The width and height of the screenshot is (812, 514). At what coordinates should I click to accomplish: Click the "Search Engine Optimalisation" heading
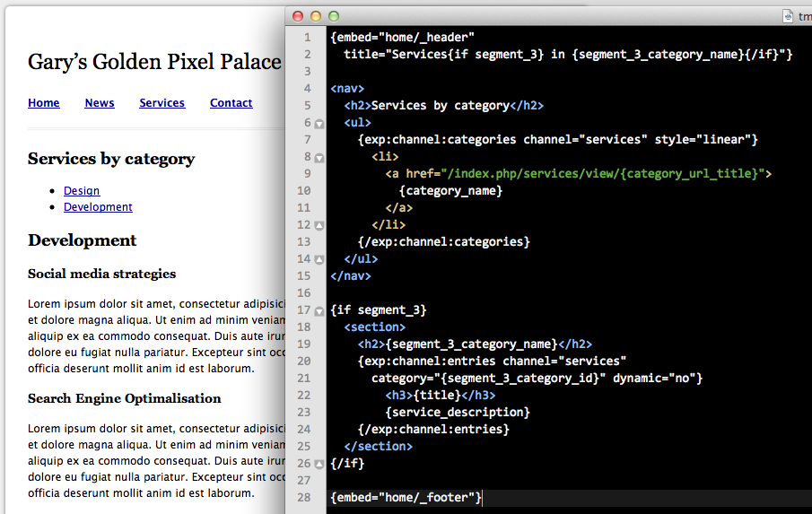click(125, 398)
